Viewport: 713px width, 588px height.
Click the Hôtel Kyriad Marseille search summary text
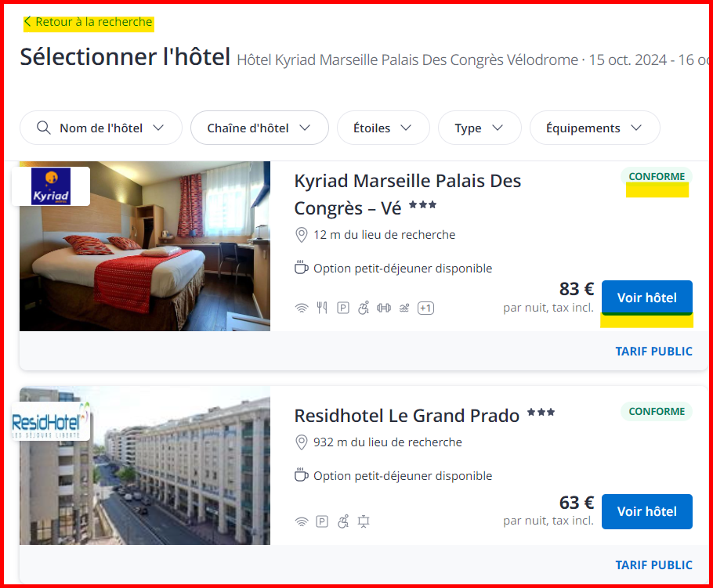coord(473,60)
